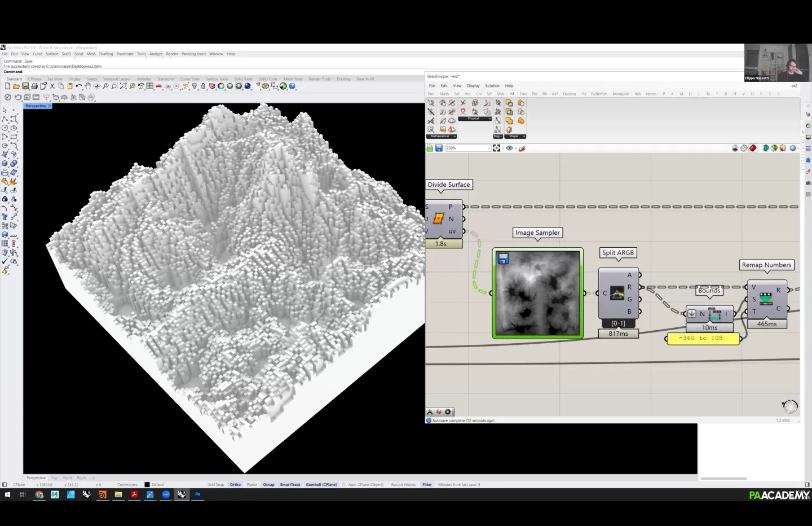Click the Remap Numbers component icon
This screenshot has width=812, height=526.
[x=766, y=299]
